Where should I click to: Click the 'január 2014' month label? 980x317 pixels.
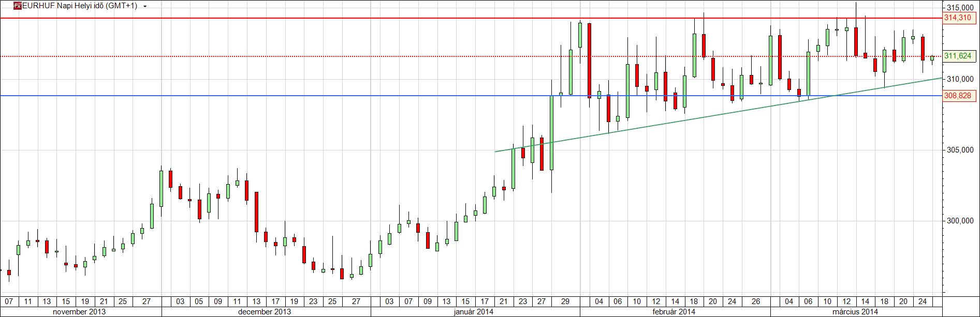click(x=473, y=312)
